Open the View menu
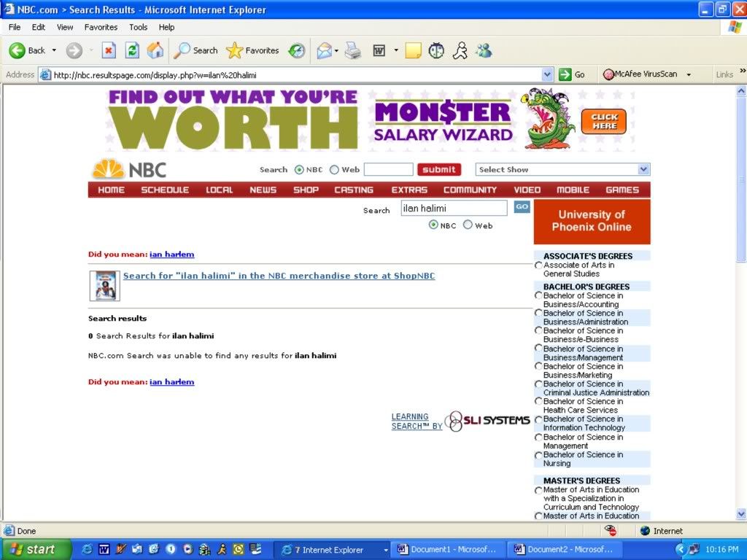Image resolution: width=747 pixels, height=560 pixels. 65,27
